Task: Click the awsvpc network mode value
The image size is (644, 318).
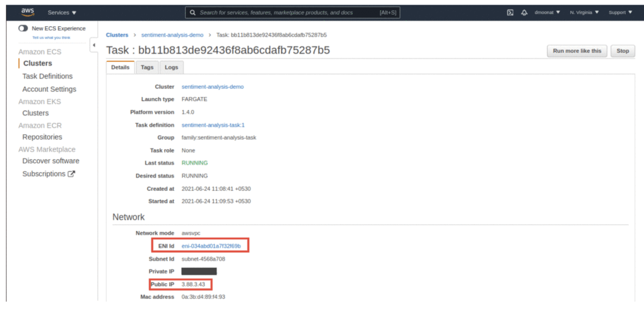Action: 191,233
